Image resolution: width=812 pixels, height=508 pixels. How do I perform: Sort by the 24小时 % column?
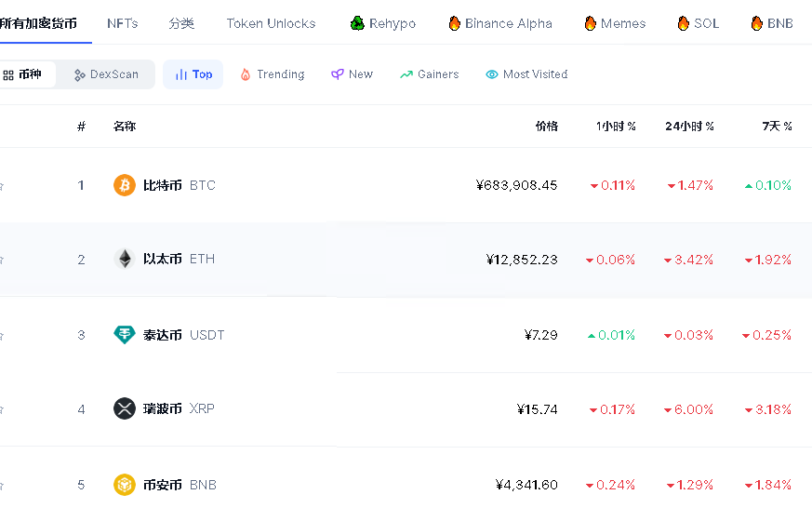click(689, 127)
